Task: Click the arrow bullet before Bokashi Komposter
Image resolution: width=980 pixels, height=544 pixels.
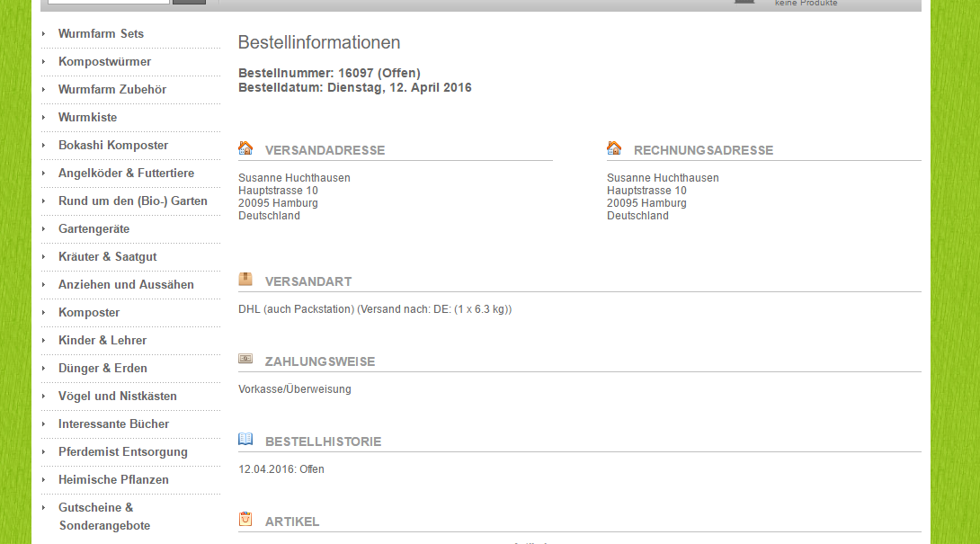Action: (x=43, y=145)
